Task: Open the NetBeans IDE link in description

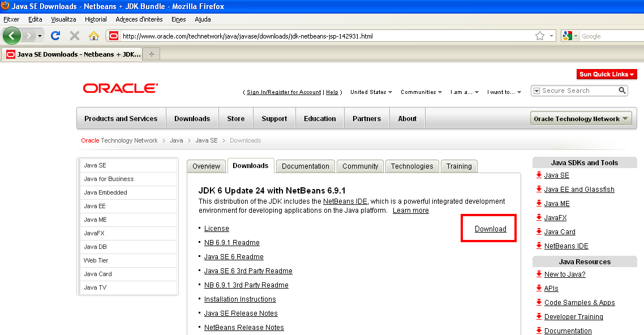Action: (345, 201)
